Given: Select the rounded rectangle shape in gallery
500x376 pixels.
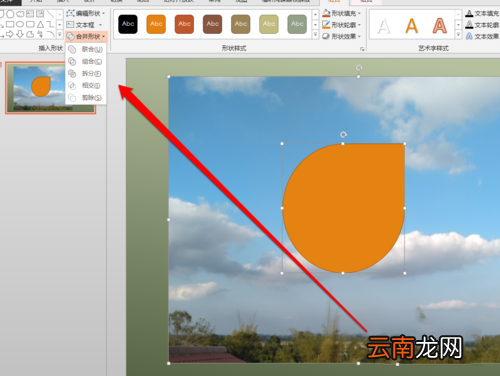Looking at the screenshot, I should (30, 24).
